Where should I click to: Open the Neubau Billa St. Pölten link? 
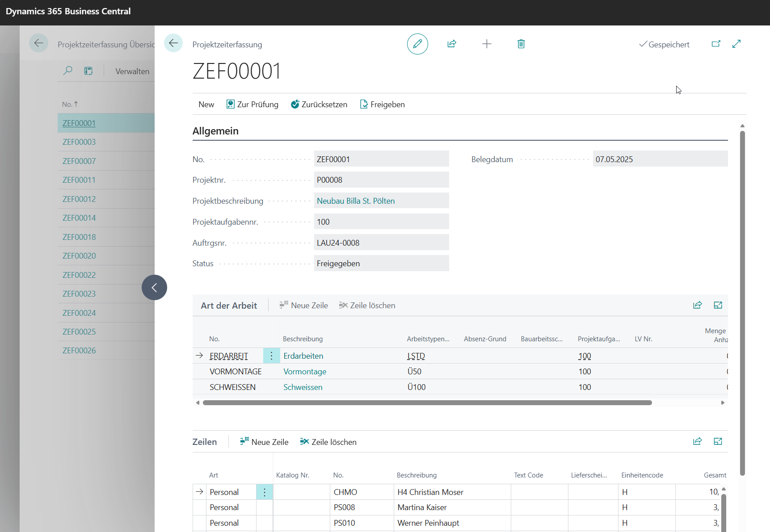[x=356, y=201]
